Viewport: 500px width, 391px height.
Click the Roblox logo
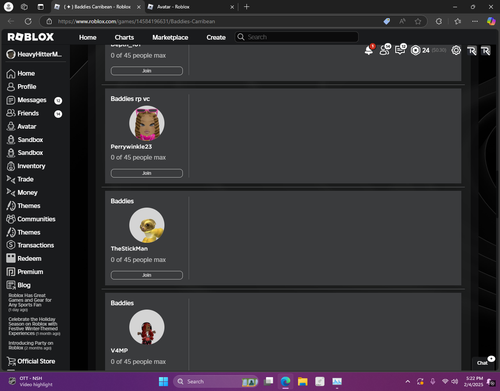coord(31,37)
